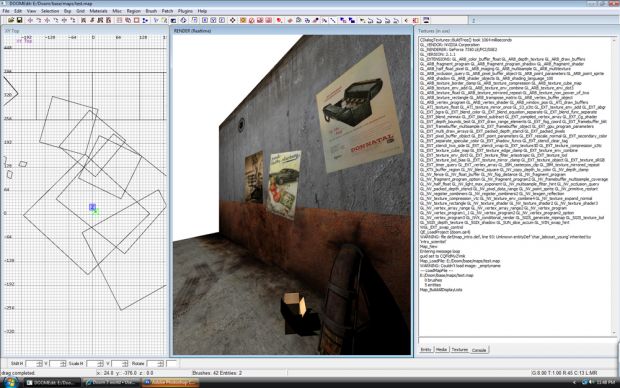Image resolution: width=620 pixels, height=388 pixels.
Task: Click the first overlapping blue squares icon
Action: point(343,20)
